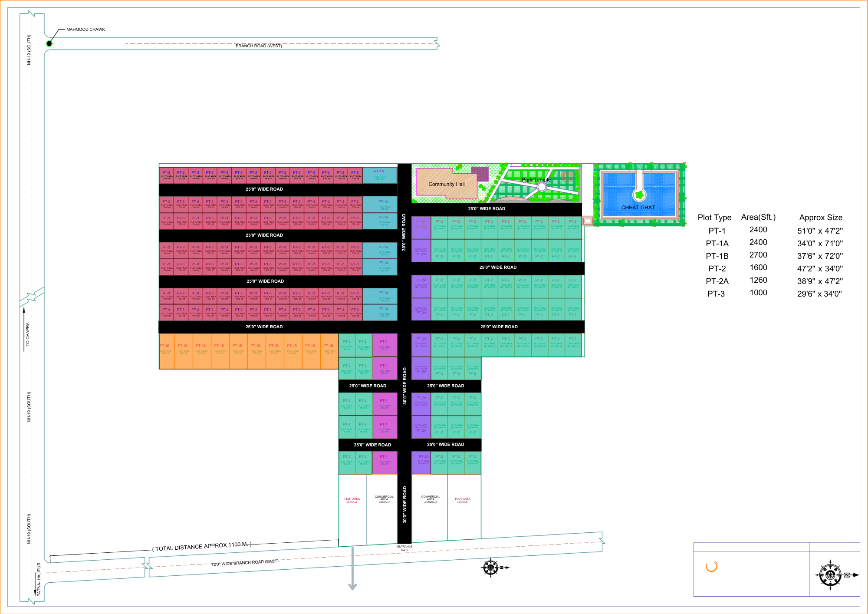
Task: Click the brown temple structure in the park
Action: click(567, 175)
